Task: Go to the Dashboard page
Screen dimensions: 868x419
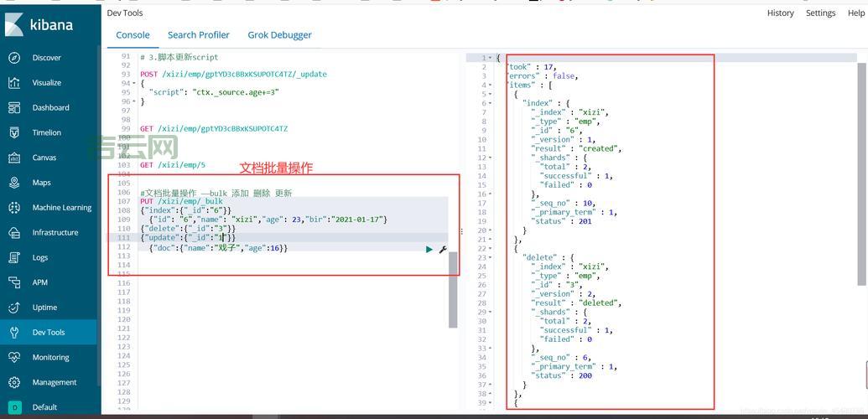Action: [x=50, y=107]
